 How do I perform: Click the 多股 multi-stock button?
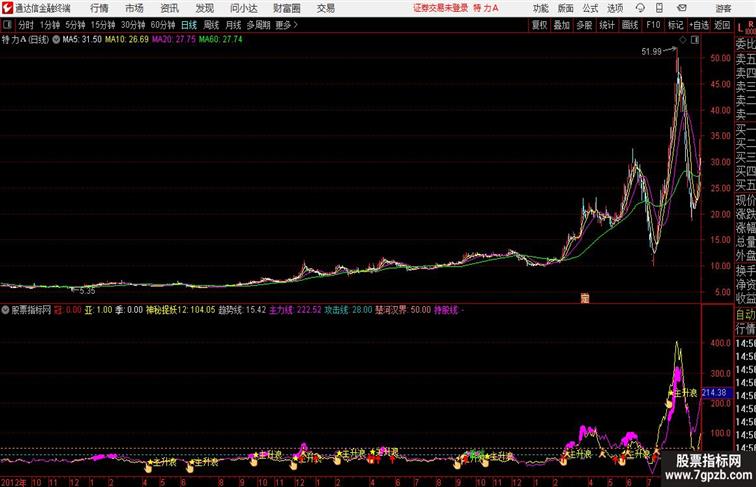(x=584, y=25)
